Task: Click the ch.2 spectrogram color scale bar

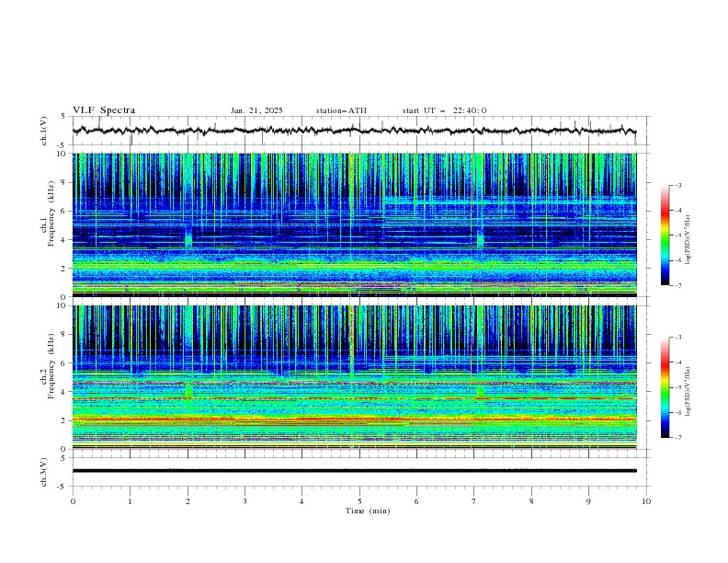Action: pos(665,387)
